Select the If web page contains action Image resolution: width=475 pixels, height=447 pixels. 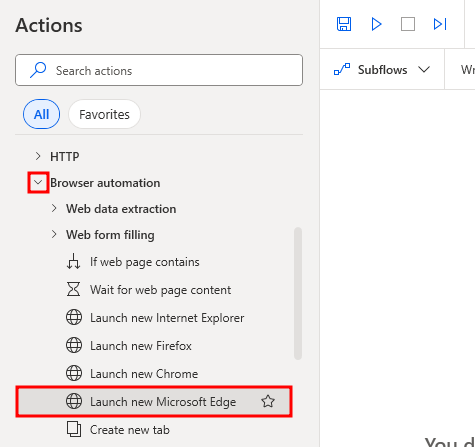[145, 262]
